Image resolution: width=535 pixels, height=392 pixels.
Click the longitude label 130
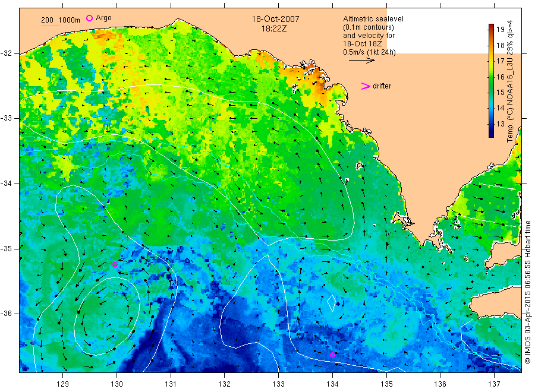click(x=117, y=384)
